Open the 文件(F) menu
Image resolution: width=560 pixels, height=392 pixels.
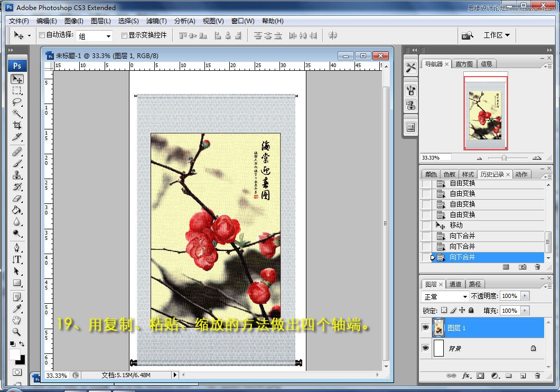(19, 21)
